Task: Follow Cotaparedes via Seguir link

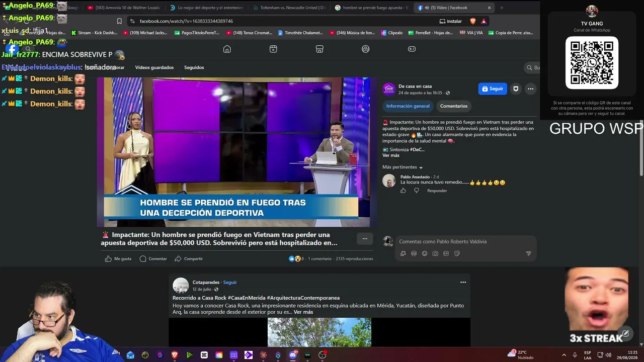Action: (230, 283)
